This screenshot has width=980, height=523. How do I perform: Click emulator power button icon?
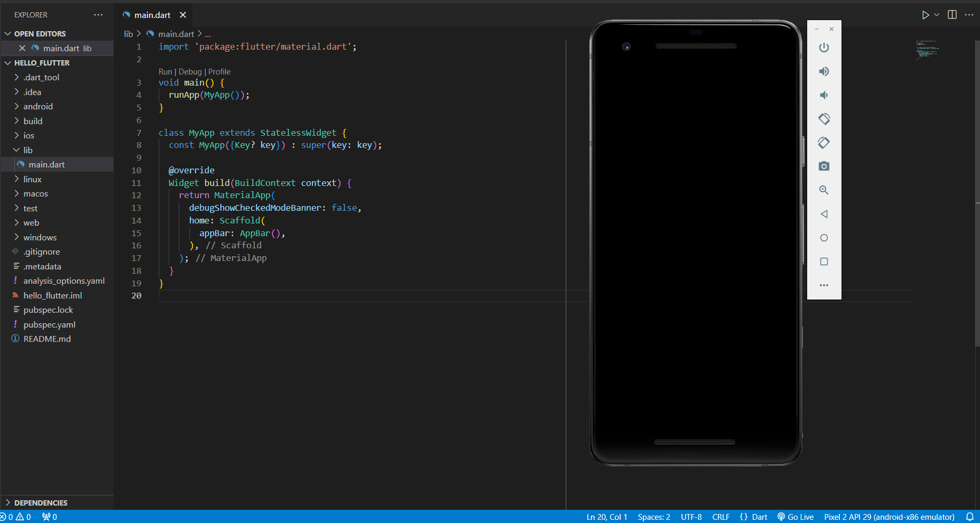[824, 48]
